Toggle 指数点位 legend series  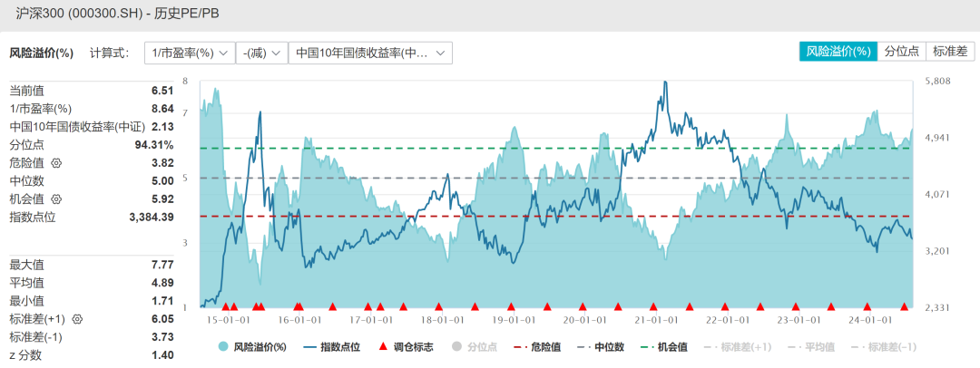coord(332,347)
